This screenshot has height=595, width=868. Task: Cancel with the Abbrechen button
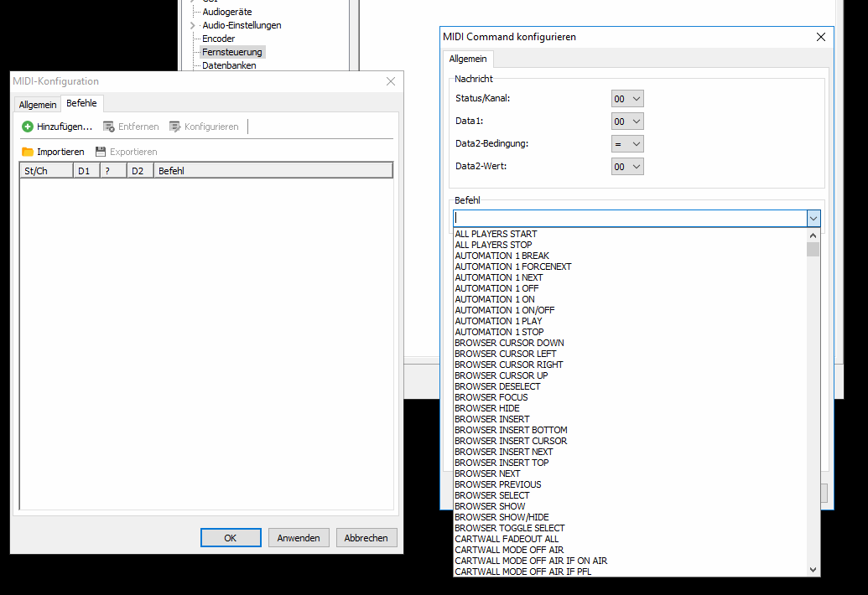(366, 538)
